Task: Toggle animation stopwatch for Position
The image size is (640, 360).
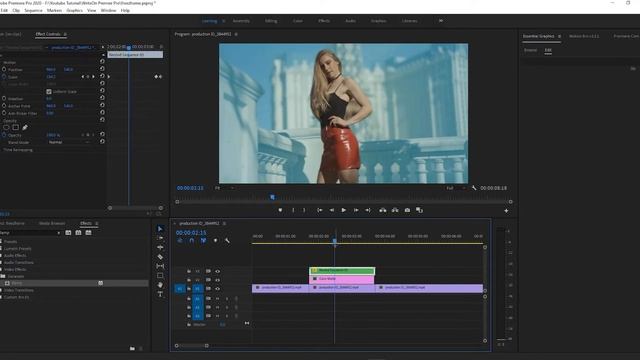Action: click(x=4, y=69)
